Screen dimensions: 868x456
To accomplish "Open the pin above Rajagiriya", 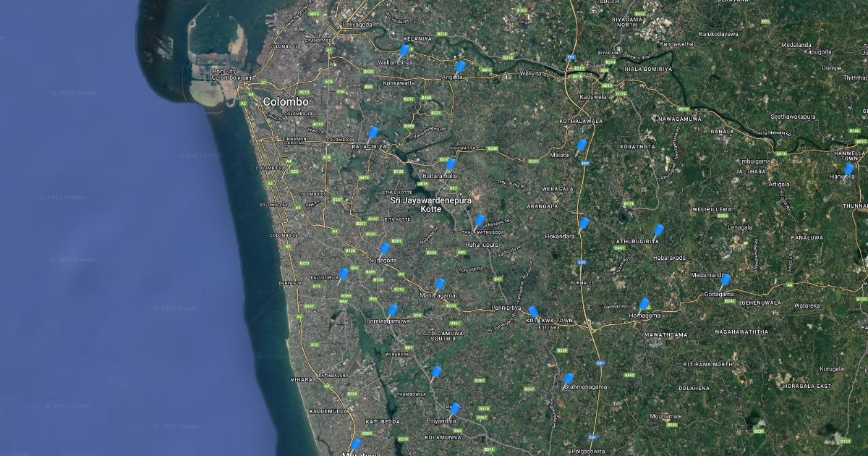I will pos(373,132).
